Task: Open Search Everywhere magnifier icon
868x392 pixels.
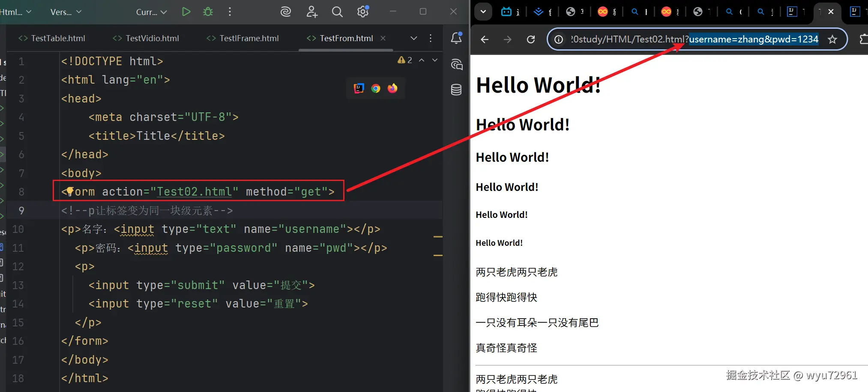Action: 338,12
